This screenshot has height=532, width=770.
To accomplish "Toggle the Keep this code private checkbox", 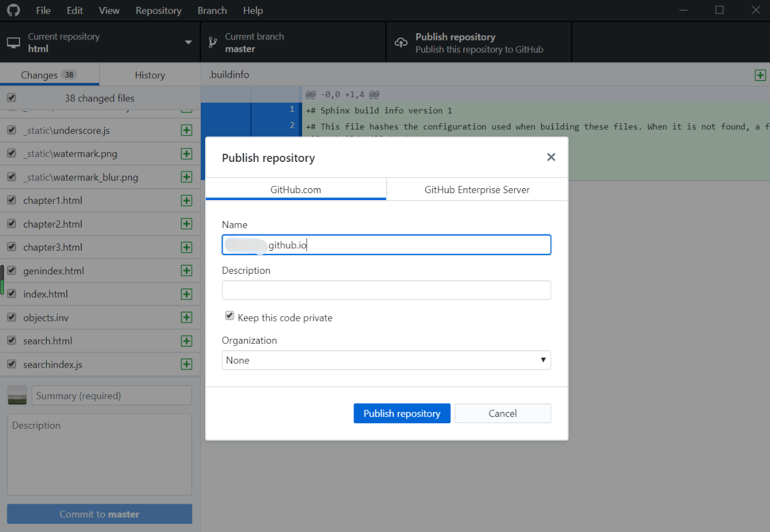I will point(230,316).
